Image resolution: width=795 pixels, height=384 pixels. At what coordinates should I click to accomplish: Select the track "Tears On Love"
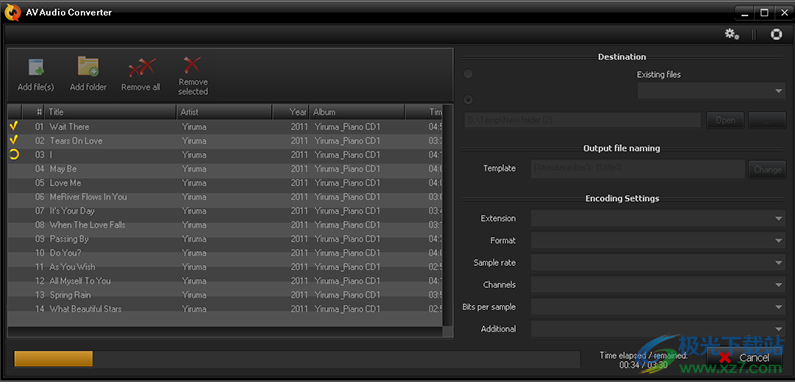[x=225, y=141]
